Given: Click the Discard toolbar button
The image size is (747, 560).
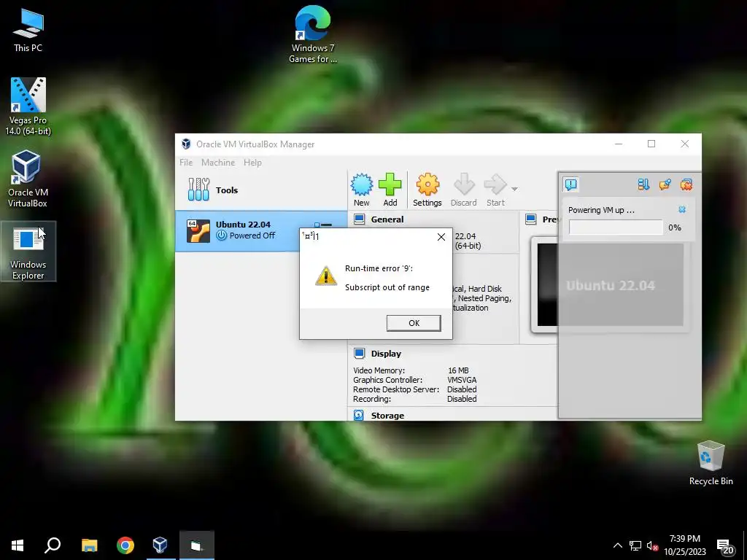Looking at the screenshot, I should pyautogui.click(x=463, y=190).
